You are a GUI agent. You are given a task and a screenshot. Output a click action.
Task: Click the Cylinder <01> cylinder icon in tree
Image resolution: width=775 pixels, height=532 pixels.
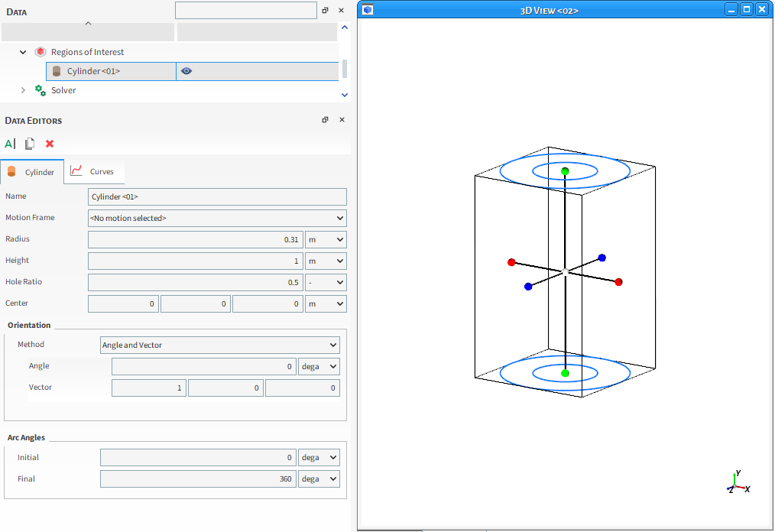pos(57,71)
